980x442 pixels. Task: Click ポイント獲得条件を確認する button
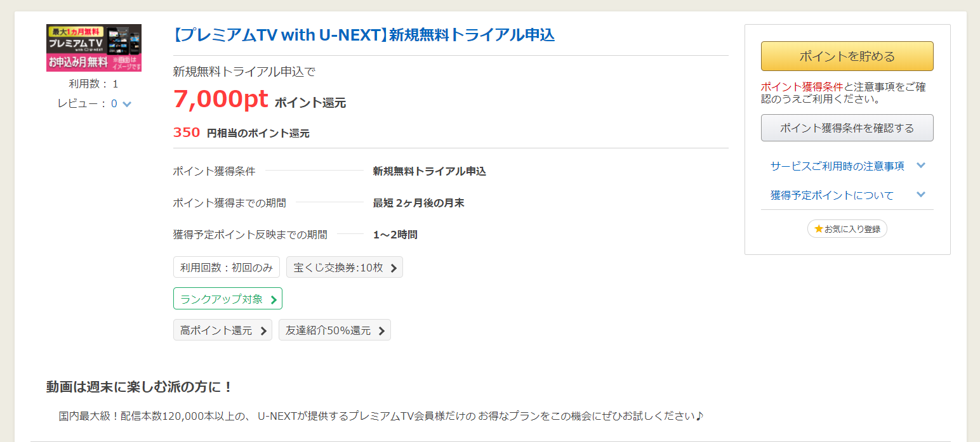pos(847,128)
